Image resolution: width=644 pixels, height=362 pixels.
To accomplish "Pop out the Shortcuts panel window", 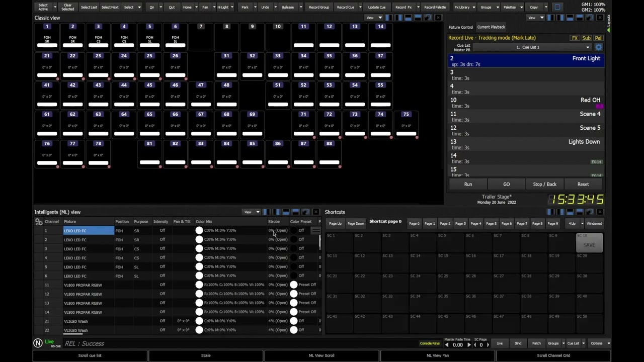I will click(589, 212).
